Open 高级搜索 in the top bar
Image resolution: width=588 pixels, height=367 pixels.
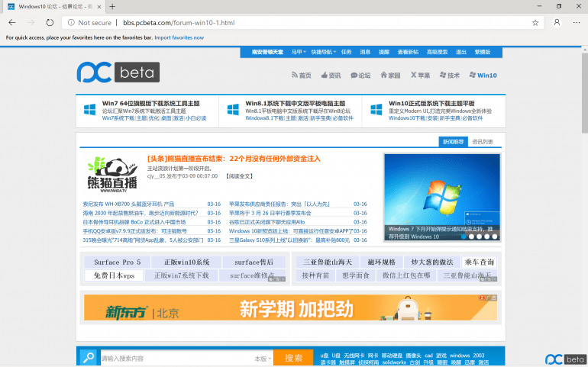437,52
